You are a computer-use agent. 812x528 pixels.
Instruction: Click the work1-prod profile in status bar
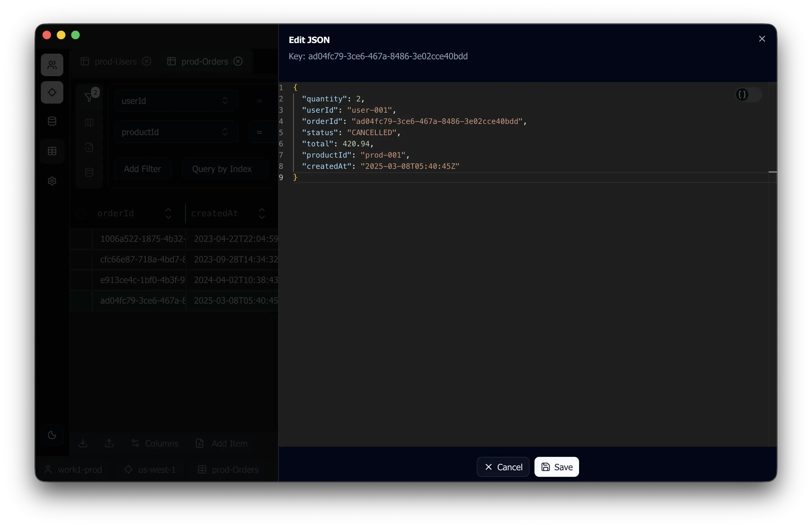coord(73,469)
